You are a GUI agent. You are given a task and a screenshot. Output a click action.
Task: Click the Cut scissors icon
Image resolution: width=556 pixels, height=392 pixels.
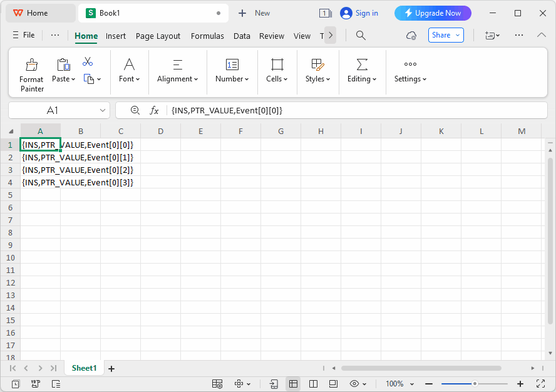[88, 62]
